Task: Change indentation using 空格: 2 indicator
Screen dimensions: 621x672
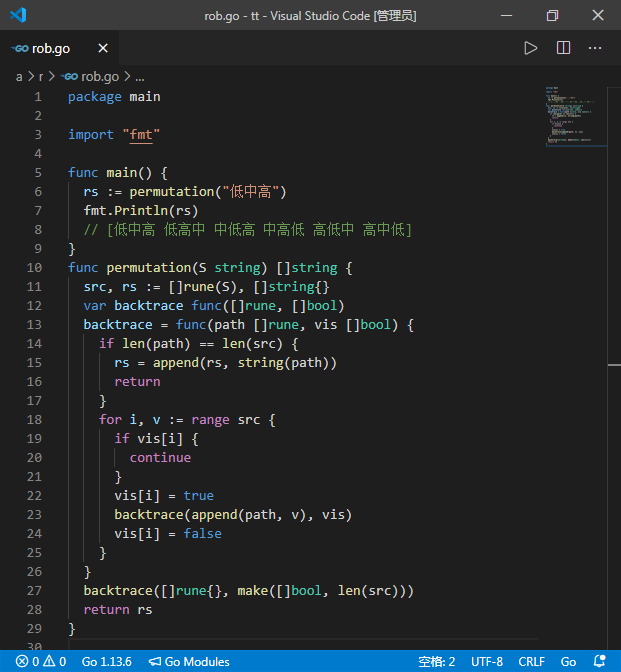Action: (436, 661)
